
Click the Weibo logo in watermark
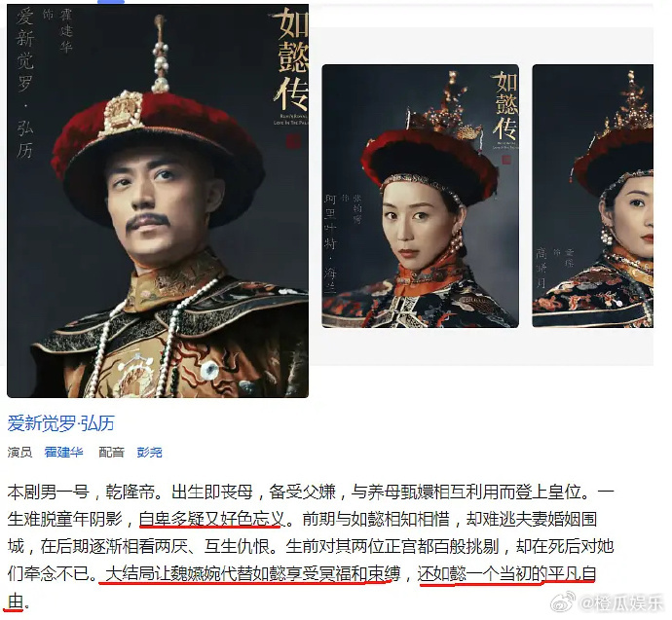click(x=563, y=602)
